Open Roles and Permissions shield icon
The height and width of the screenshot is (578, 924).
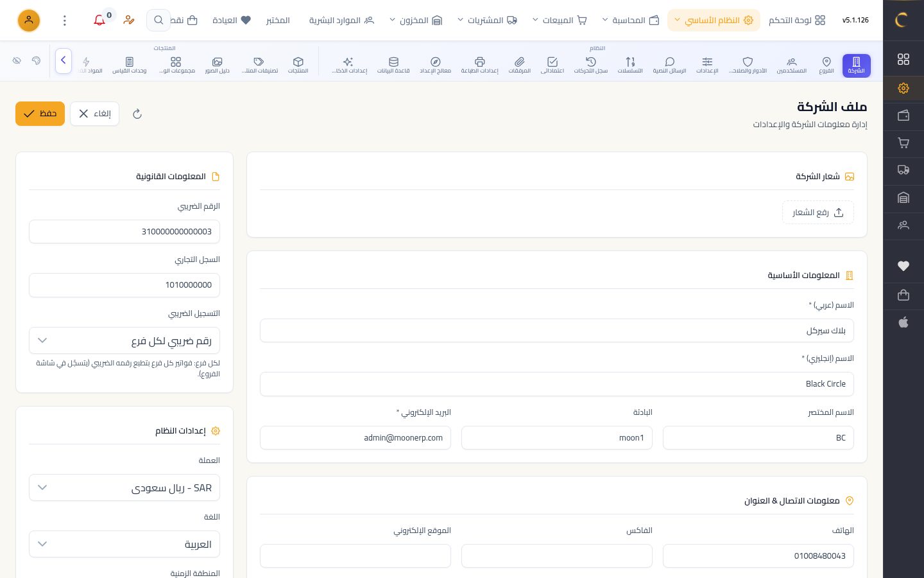pyautogui.click(x=748, y=65)
